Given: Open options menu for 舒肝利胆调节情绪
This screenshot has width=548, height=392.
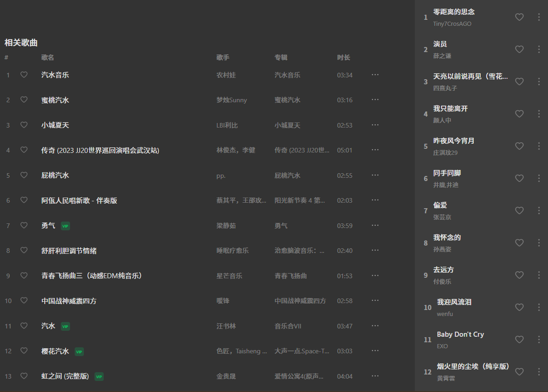Looking at the screenshot, I should (375, 250).
